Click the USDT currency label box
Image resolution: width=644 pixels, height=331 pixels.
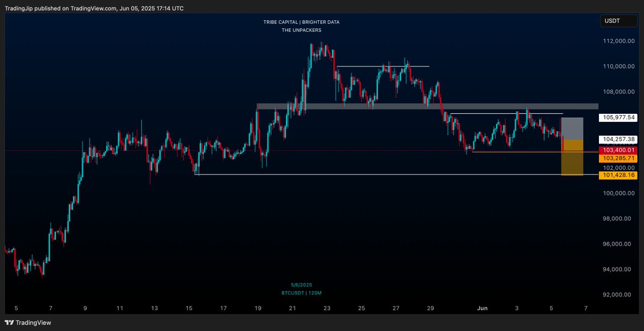click(618, 21)
